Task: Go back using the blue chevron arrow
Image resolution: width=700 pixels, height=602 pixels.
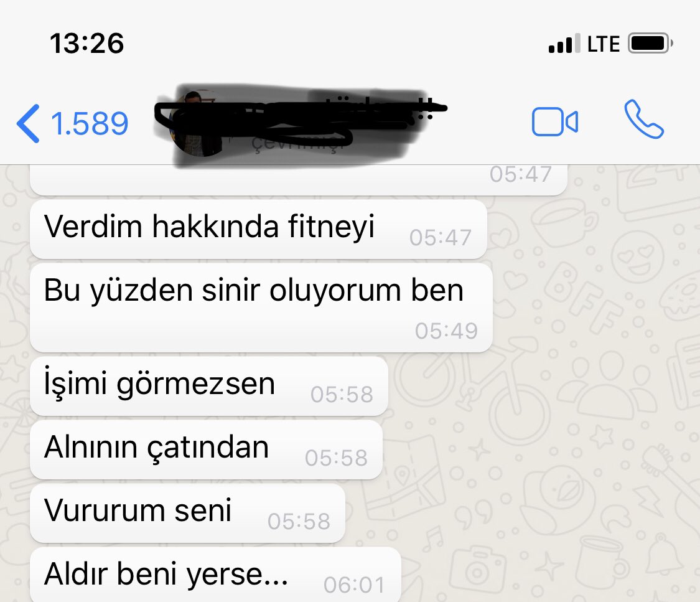Action: tap(28, 124)
